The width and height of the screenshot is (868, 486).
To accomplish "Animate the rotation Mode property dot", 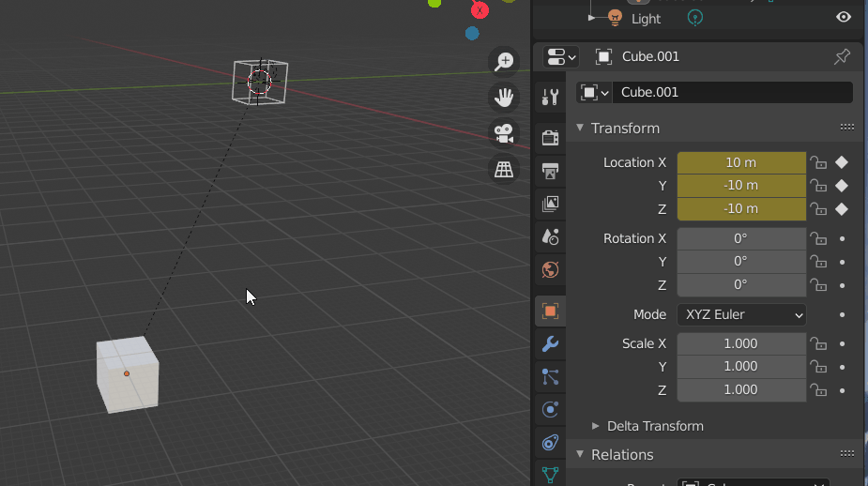I will point(842,314).
